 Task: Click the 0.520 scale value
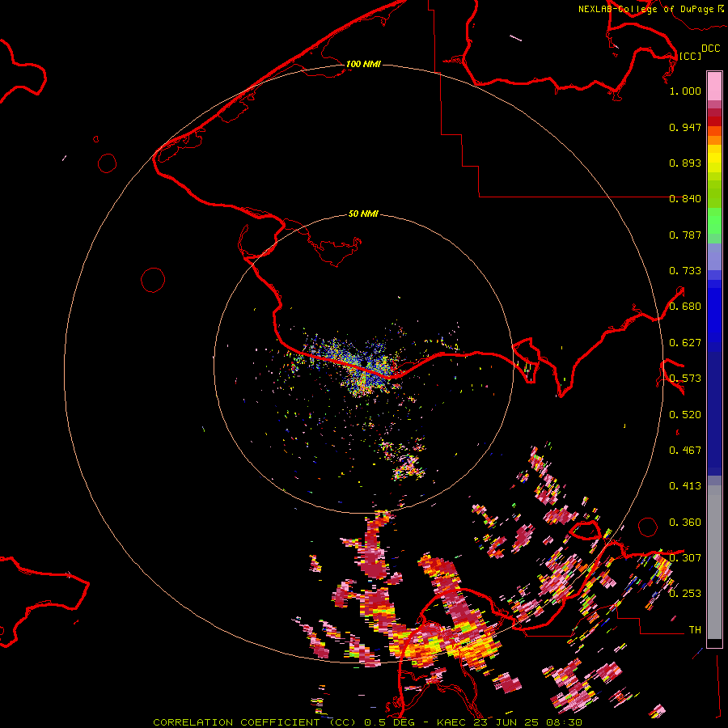click(685, 415)
